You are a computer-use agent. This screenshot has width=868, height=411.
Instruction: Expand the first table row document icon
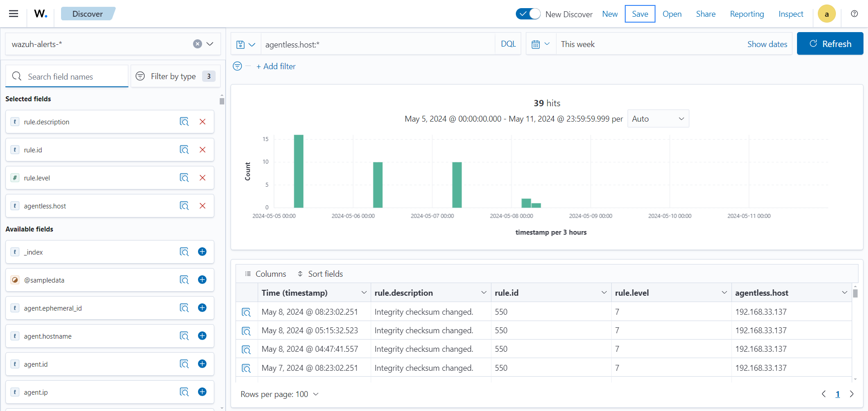246,312
